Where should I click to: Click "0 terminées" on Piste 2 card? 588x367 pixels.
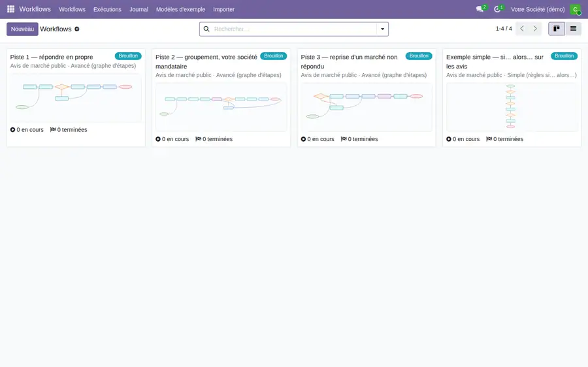(218, 139)
